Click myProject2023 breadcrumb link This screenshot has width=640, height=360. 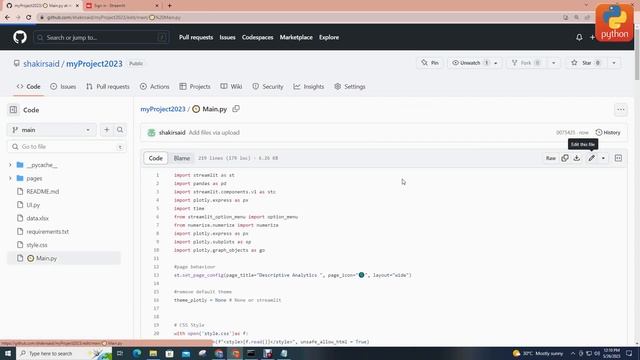click(x=163, y=109)
